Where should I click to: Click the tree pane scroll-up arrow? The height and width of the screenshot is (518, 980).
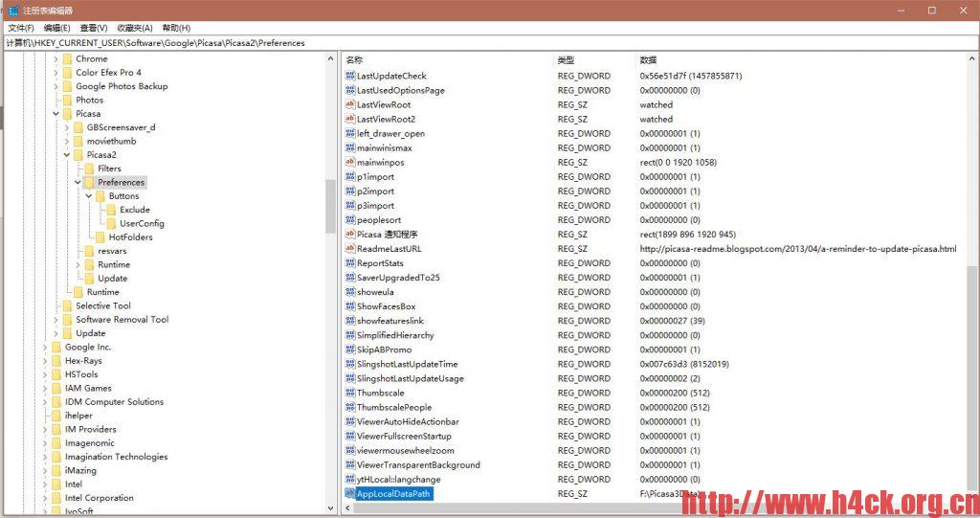coord(330,58)
